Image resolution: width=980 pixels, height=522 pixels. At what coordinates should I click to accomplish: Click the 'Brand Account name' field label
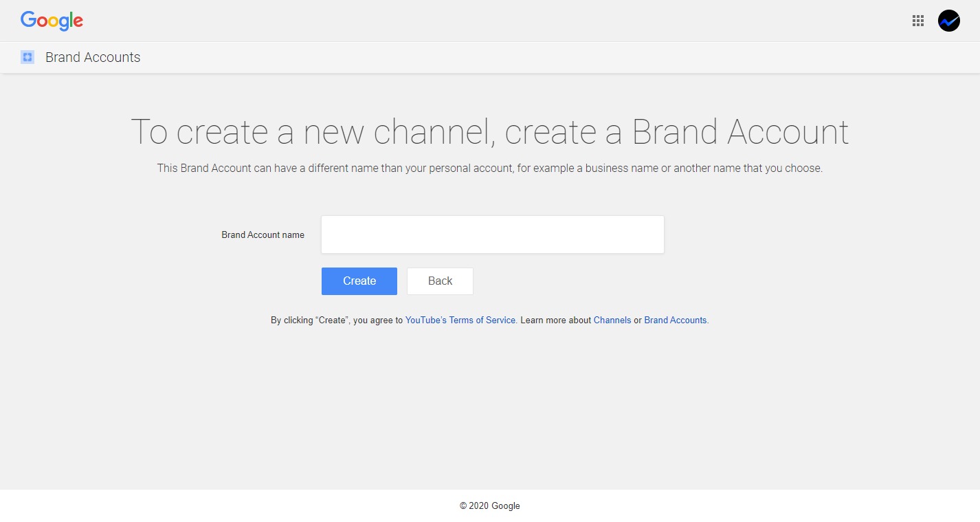pyautogui.click(x=263, y=235)
